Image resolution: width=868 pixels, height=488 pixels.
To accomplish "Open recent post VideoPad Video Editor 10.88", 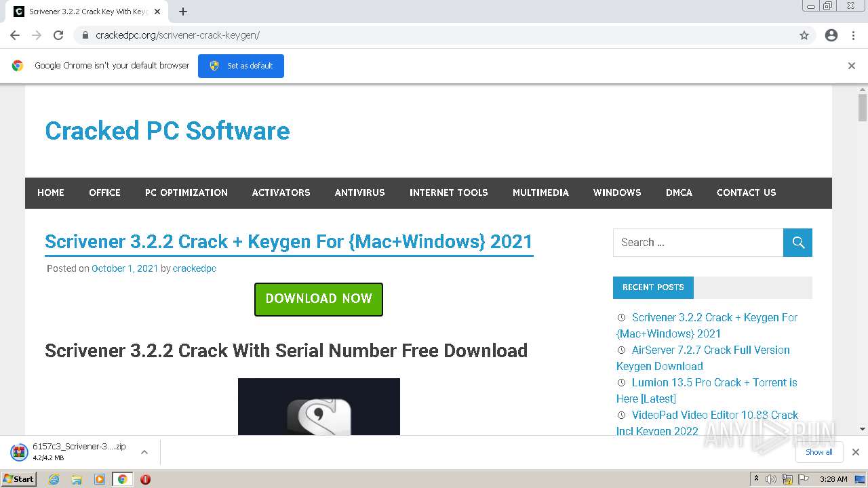I will coord(707,423).
